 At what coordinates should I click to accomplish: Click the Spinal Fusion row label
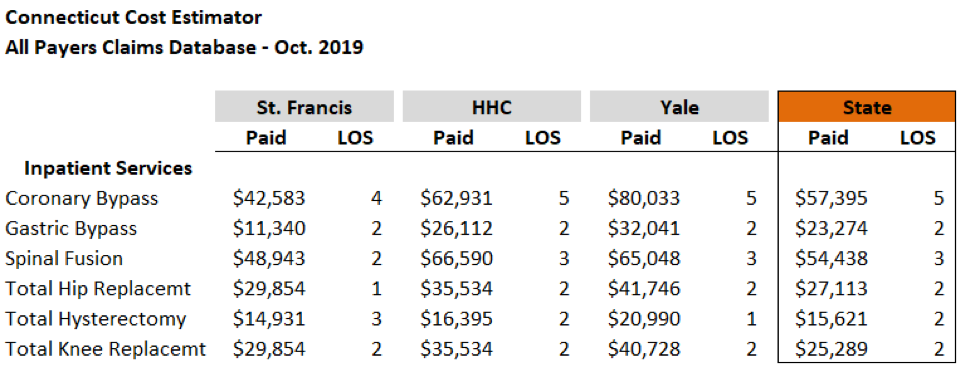click(x=64, y=258)
